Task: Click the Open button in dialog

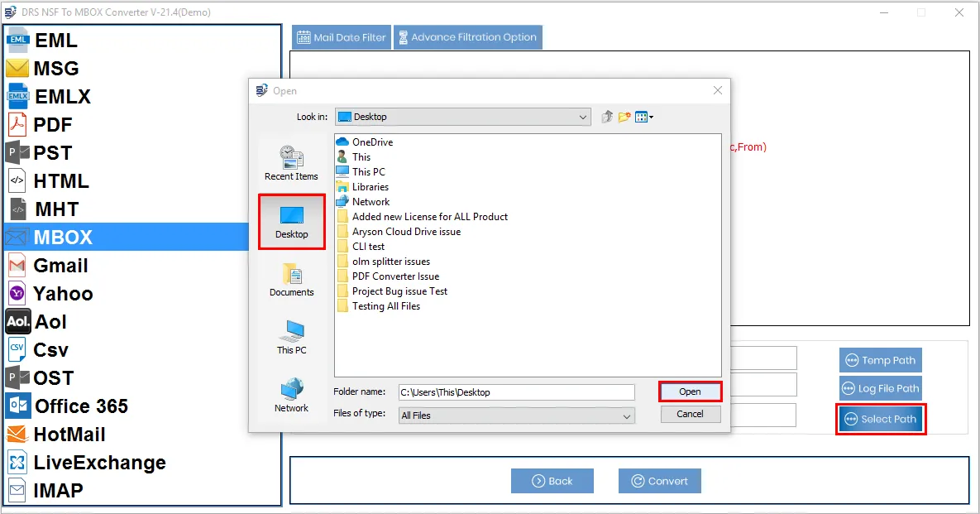Action: (x=690, y=392)
